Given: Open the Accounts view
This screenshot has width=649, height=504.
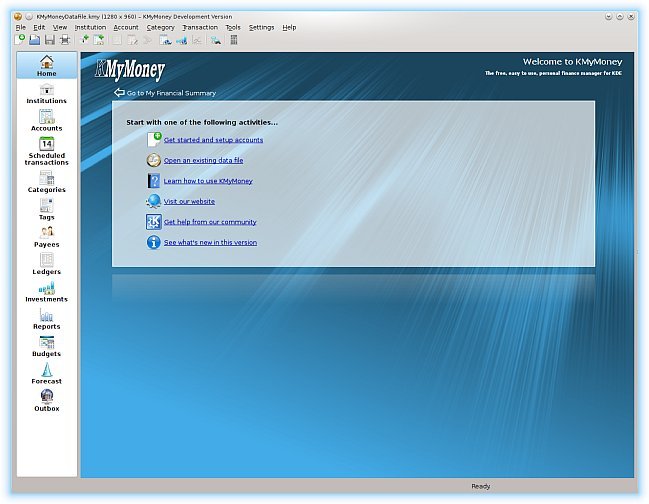Looking at the screenshot, I should 47,120.
